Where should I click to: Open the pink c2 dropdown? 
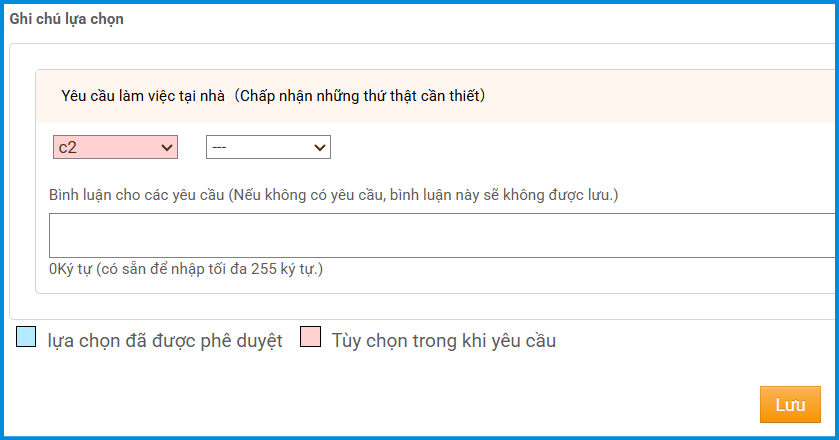click(115, 147)
